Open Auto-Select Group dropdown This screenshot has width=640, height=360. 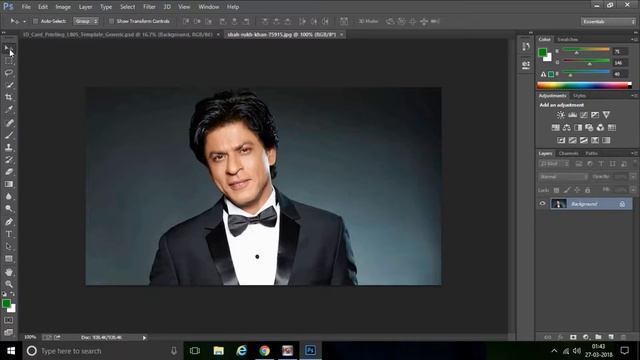point(86,21)
